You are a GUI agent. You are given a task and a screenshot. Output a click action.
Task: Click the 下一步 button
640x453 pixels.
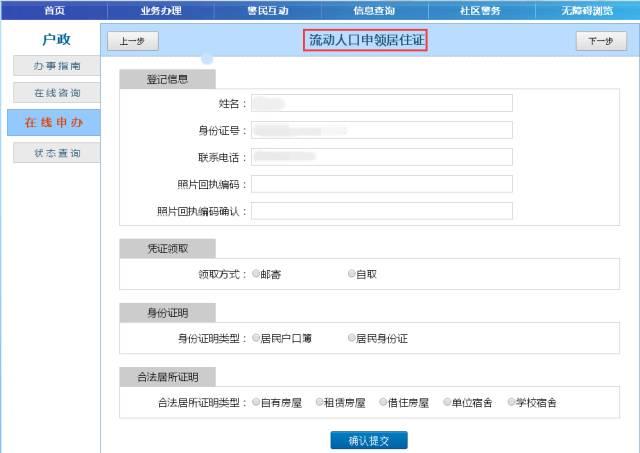(x=601, y=41)
